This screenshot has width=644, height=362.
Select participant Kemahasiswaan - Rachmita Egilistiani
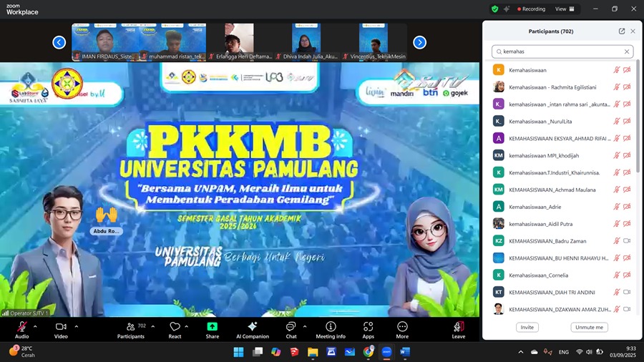[561, 87]
